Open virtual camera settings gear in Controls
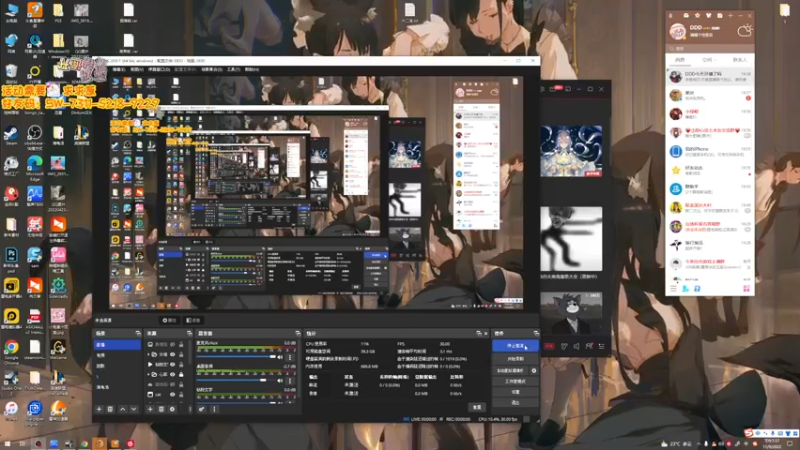800x450 pixels. [534, 370]
